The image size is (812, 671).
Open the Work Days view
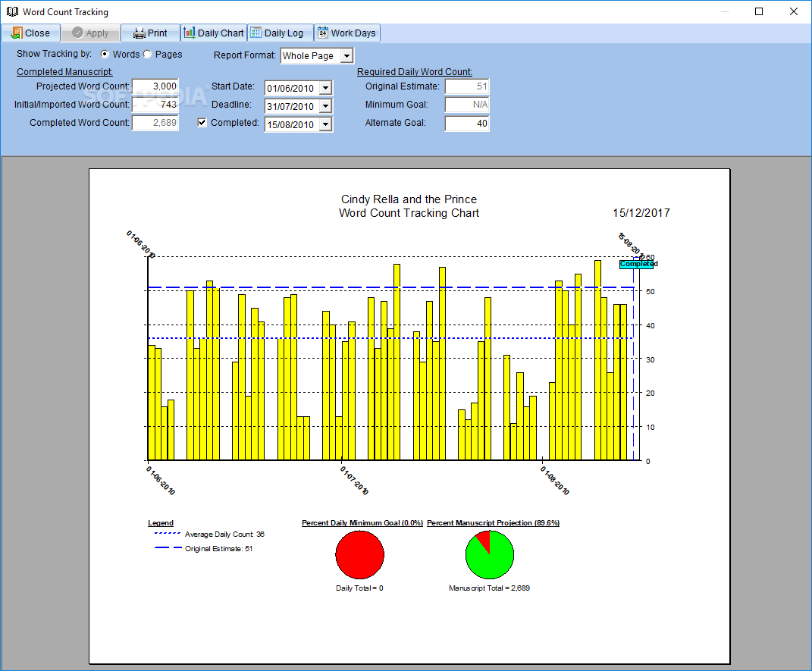347,33
